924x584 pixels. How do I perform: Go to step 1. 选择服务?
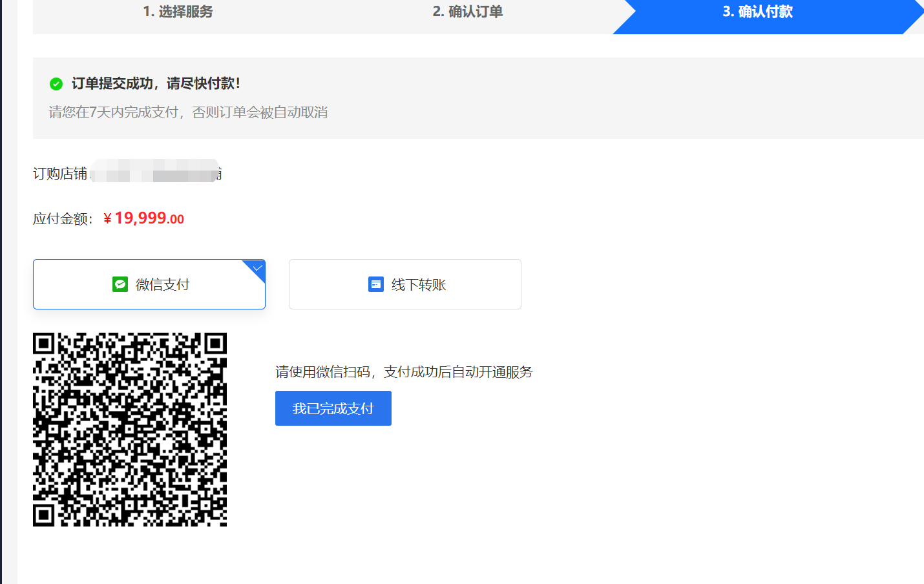(x=178, y=12)
